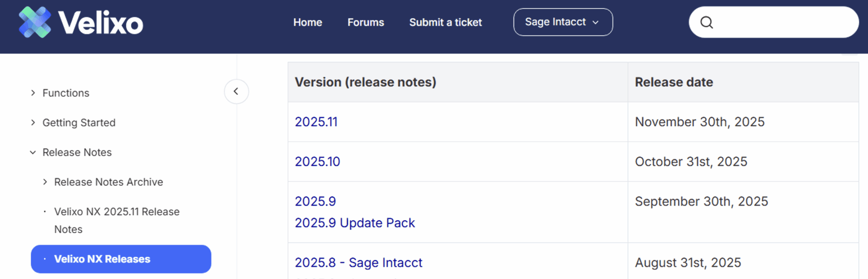Image resolution: width=868 pixels, height=279 pixels.
Task: Go to Forums
Action: pyautogui.click(x=366, y=22)
